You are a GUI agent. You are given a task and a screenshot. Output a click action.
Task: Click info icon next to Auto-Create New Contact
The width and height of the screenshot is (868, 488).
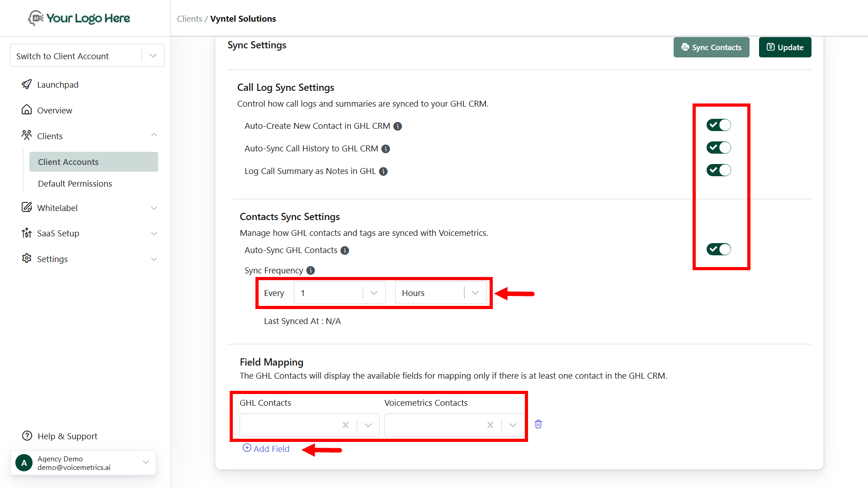[397, 127]
